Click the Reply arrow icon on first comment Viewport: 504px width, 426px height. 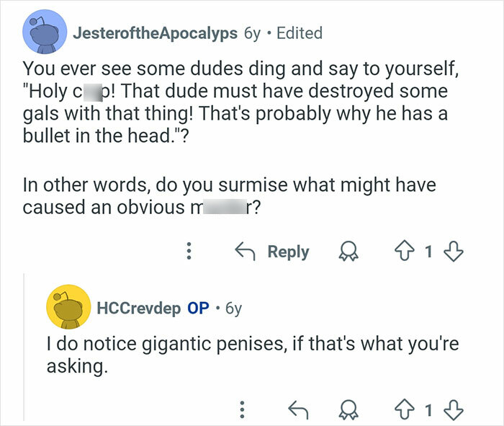[x=247, y=252]
